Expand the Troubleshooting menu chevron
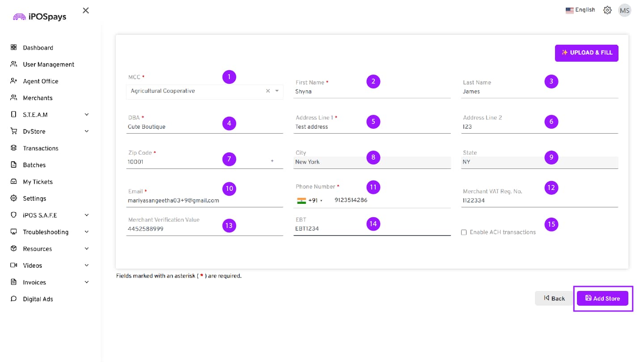 pyautogui.click(x=87, y=232)
